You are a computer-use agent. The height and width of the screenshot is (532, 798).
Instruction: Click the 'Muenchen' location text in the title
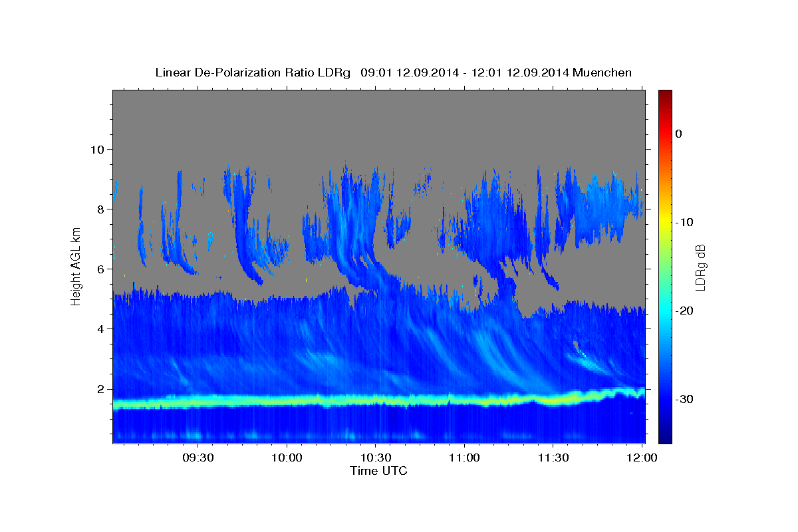coord(601,72)
